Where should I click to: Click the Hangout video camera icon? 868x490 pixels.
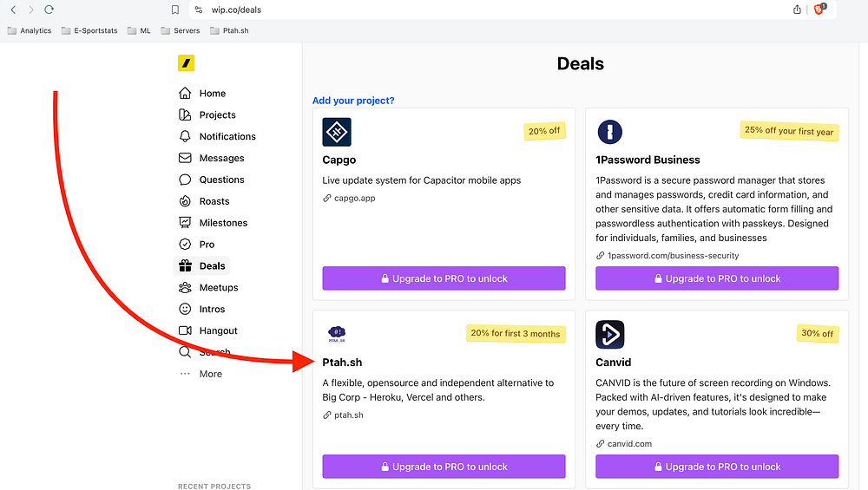click(185, 330)
